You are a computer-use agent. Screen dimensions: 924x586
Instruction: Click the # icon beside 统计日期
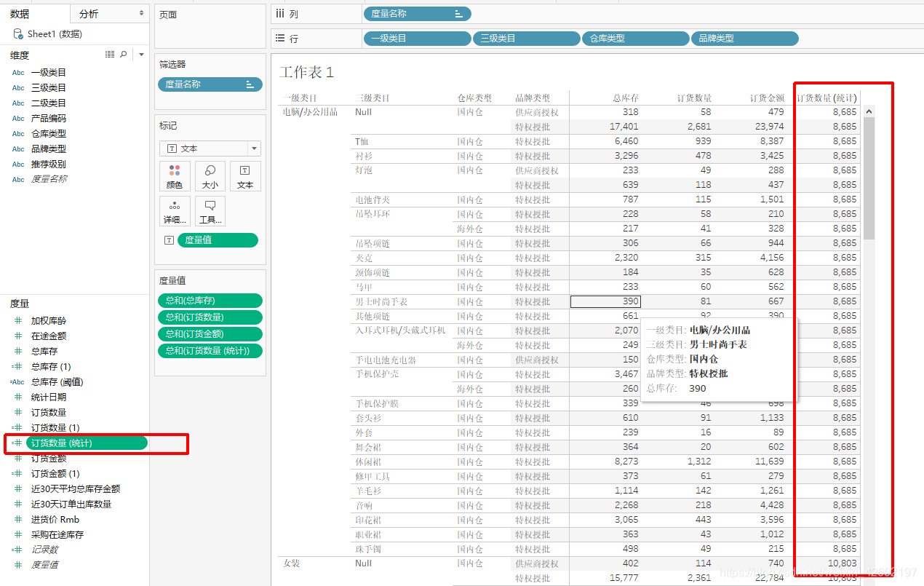(x=18, y=397)
